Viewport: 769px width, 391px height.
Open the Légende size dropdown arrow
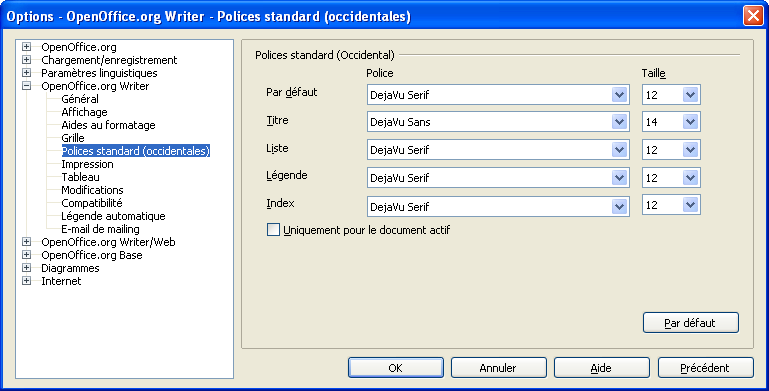(691, 178)
